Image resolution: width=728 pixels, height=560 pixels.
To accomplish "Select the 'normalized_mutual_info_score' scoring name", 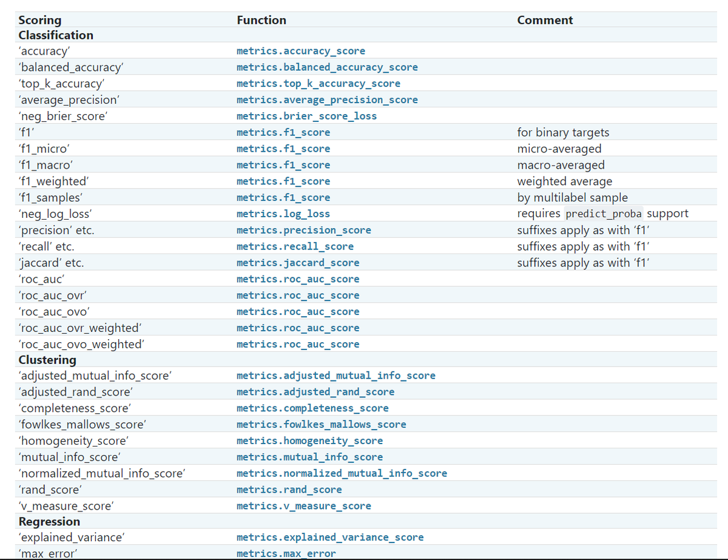I will point(102,473).
